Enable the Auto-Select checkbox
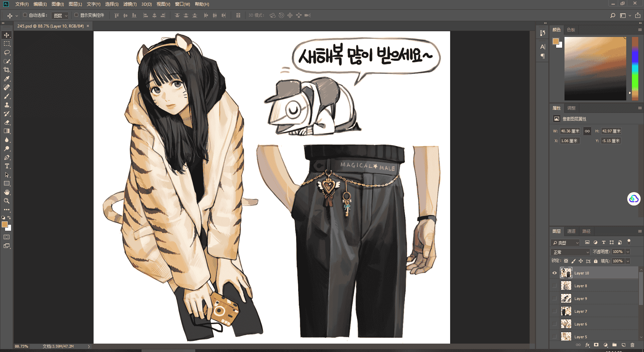Viewport: 644px width, 352px height. [25, 15]
